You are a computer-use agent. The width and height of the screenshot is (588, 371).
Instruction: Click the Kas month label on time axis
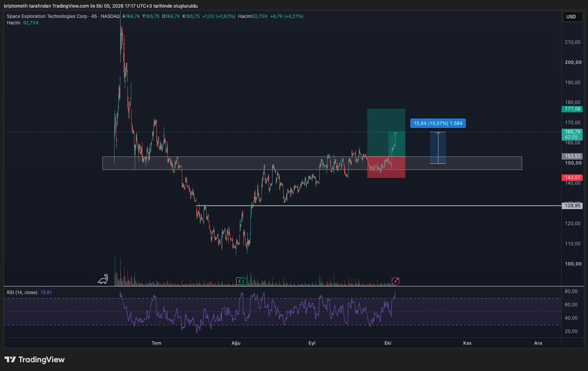click(467, 343)
